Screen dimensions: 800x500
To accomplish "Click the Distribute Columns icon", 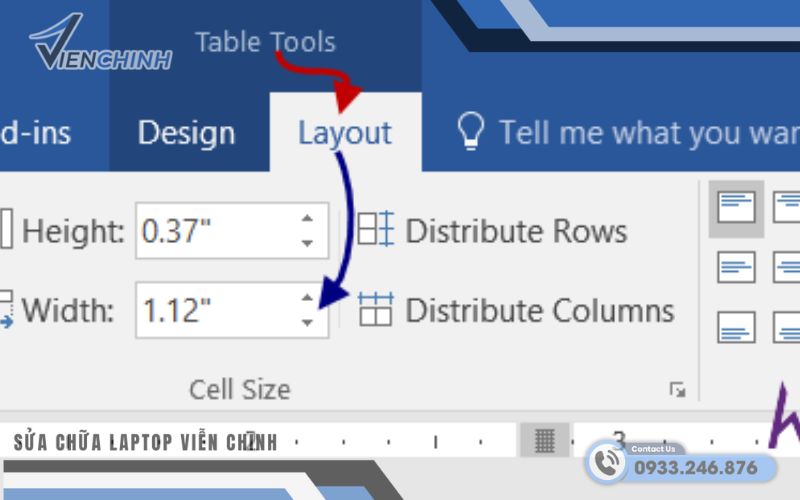I will (x=376, y=309).
